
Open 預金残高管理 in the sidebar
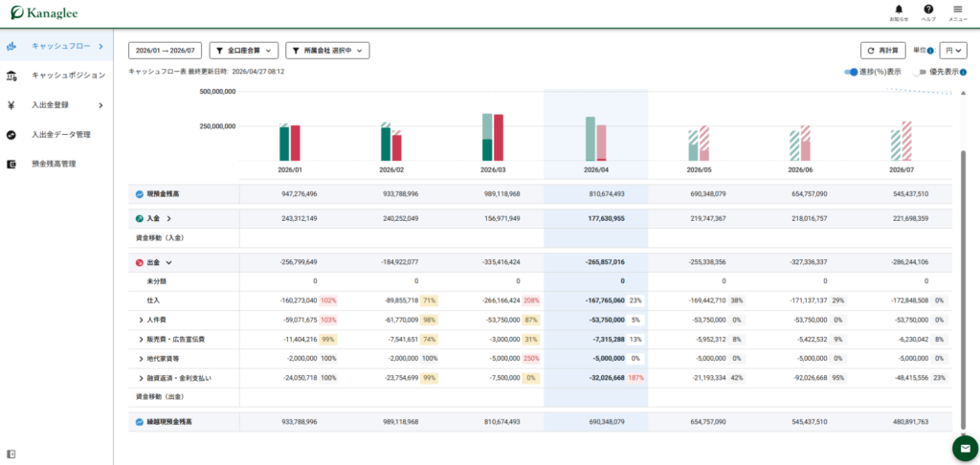56,164
